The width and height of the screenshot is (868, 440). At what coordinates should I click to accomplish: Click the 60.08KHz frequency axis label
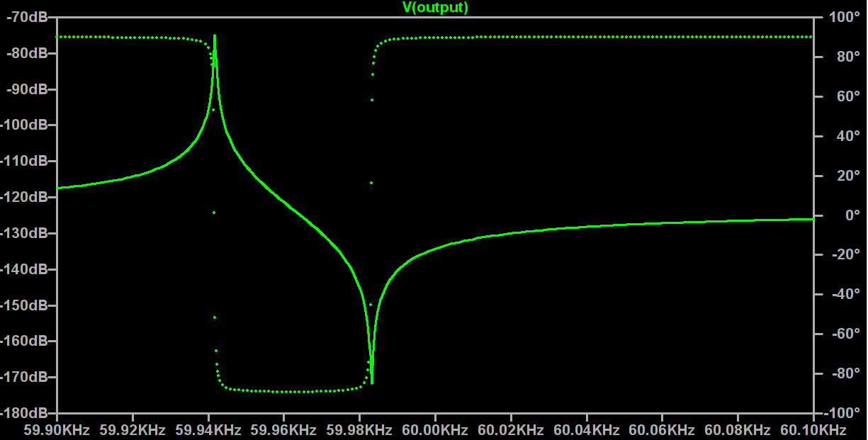point(738,430)
